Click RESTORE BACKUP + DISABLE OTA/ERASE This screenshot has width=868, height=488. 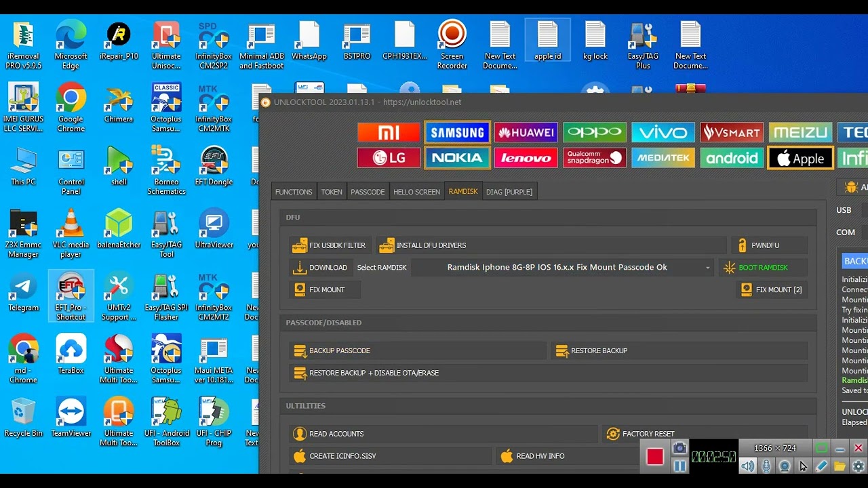tap(549, 373)
